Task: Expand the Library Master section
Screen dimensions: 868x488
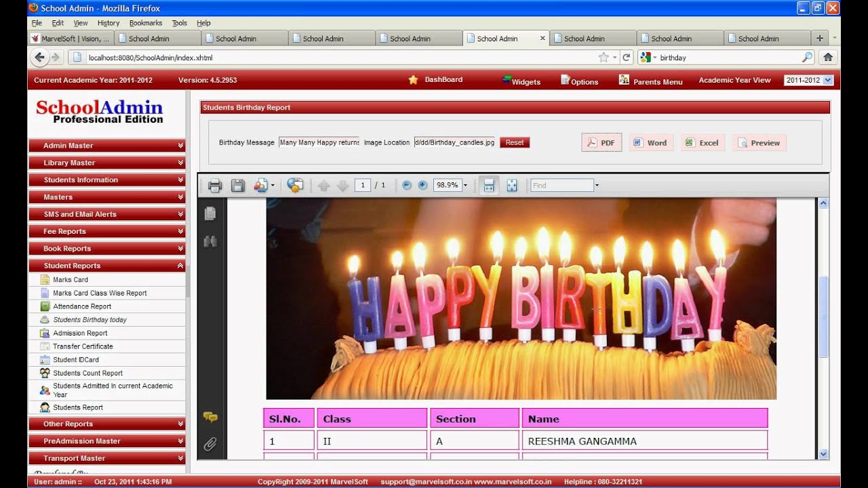Action: point(106,163)
